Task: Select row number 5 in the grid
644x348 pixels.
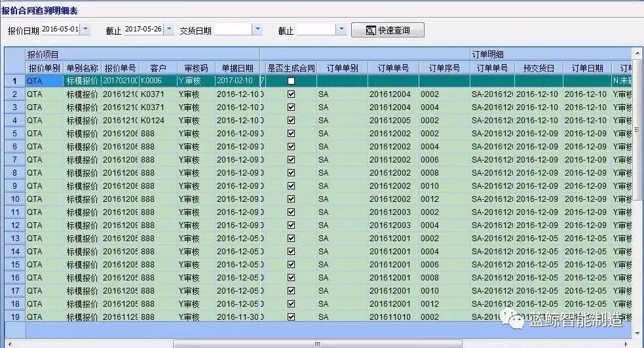Action: click(14, 134)
